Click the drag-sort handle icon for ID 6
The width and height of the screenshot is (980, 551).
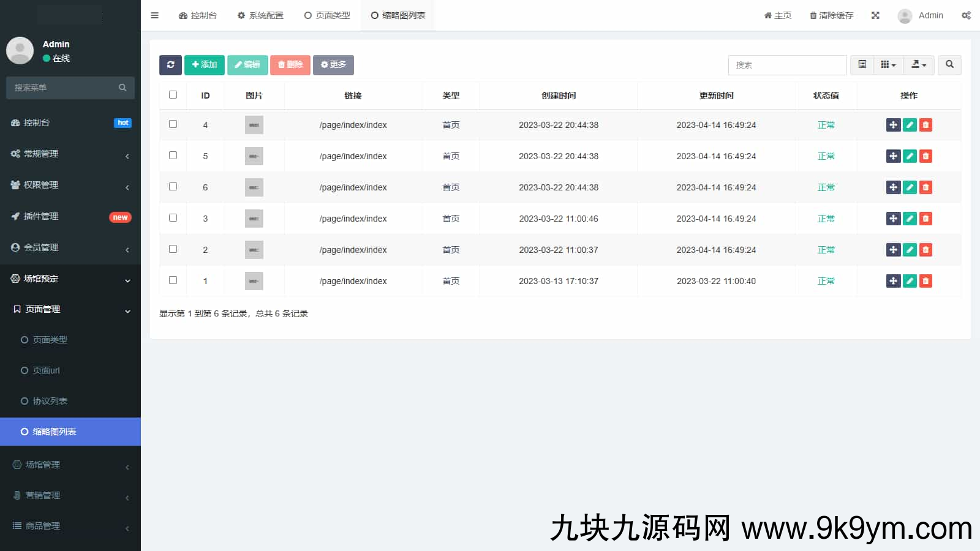point(893,187)
